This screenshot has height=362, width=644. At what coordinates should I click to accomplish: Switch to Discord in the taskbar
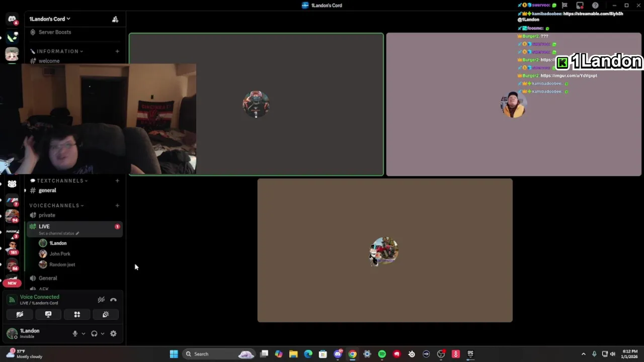[x=338, y=354]
